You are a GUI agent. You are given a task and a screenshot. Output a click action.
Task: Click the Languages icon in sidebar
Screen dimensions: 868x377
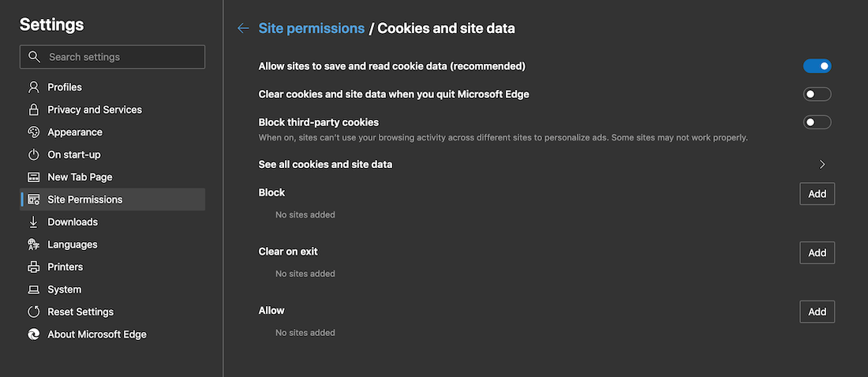pos(33,244)
